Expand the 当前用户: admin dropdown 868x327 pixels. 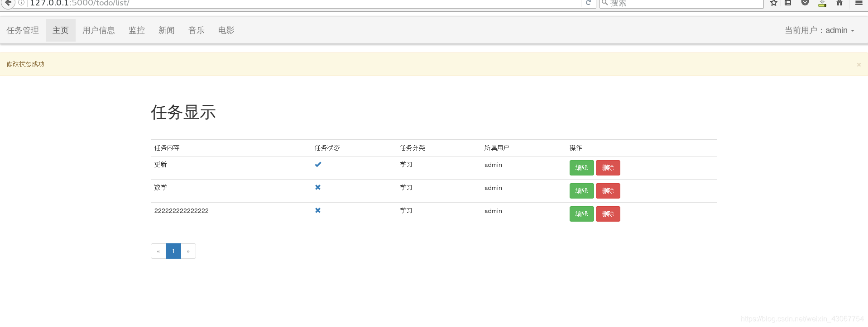(x=820, y=30)
